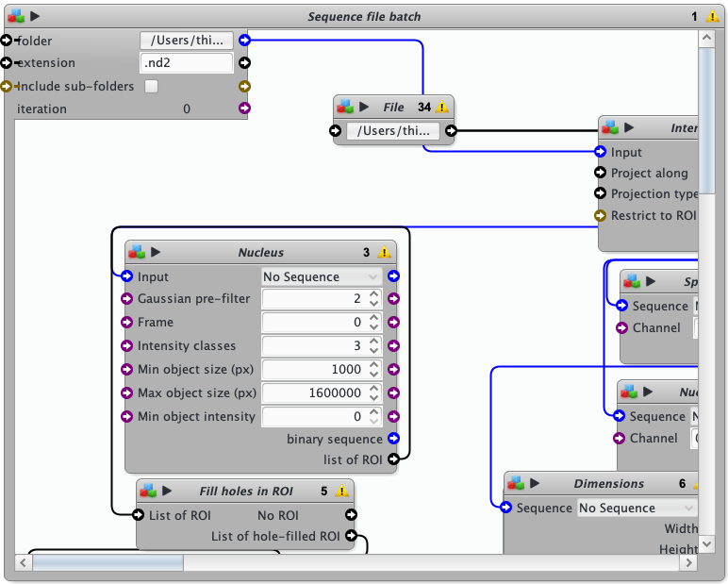Run the Sequence file batch play arrow
The width and height of the screenshot is (728, 584).
point(35,16)
